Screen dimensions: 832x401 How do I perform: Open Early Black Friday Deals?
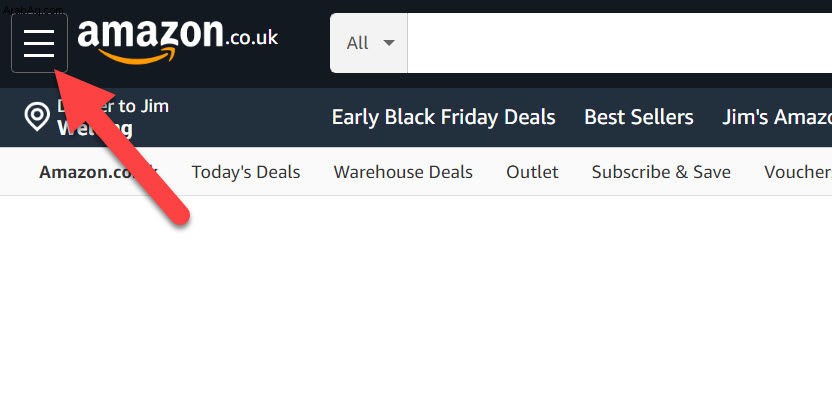point(443,117)
